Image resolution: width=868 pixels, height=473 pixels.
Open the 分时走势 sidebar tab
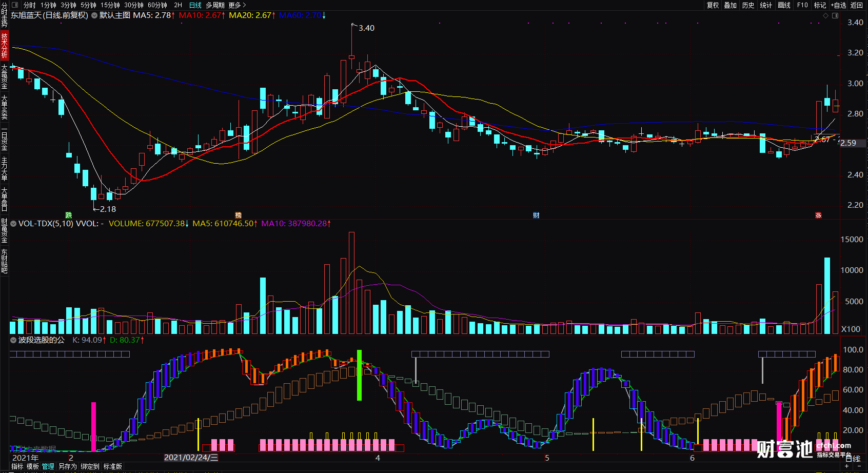[4, 15]
